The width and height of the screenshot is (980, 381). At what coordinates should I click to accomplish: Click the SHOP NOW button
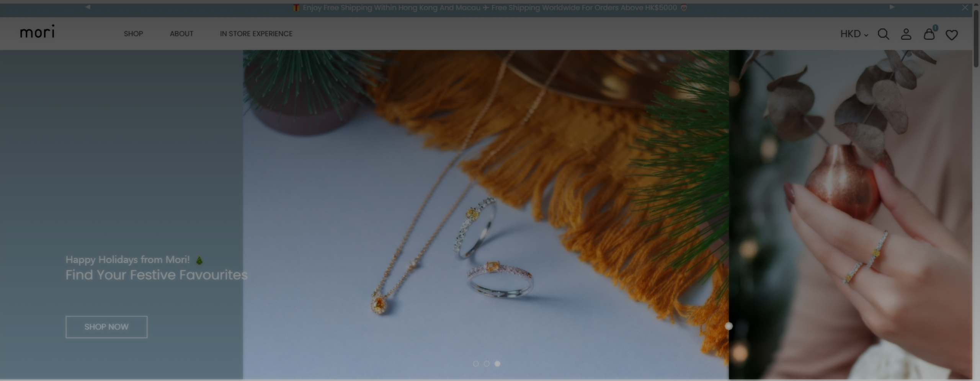106,327
